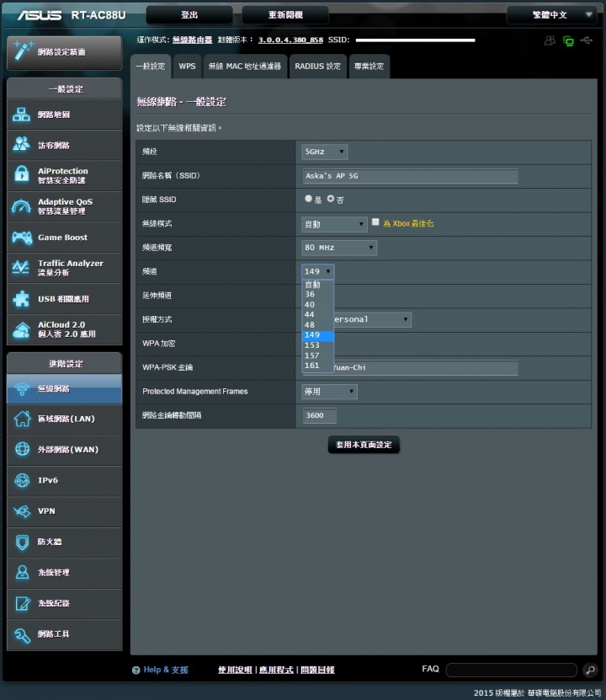The image size is (606, 700).
Task: Open the user manual link (使用說明)
Action: [235, 670]
